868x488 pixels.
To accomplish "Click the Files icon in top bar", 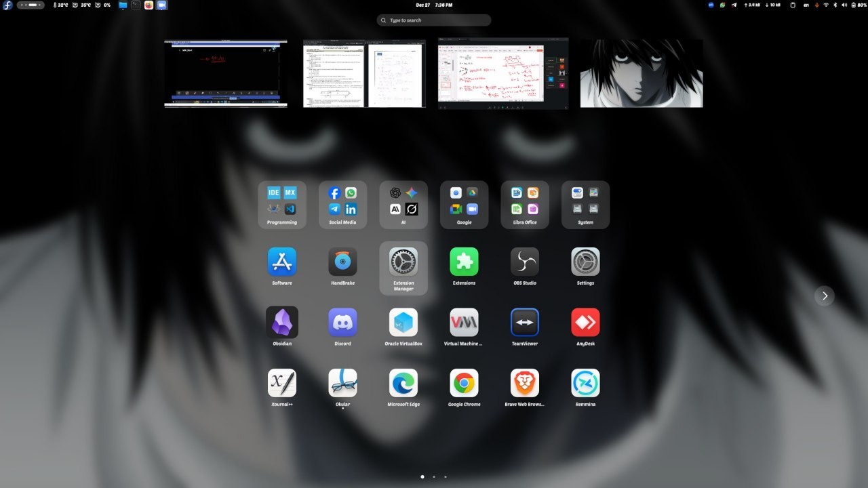I will [x=123, y=5].
